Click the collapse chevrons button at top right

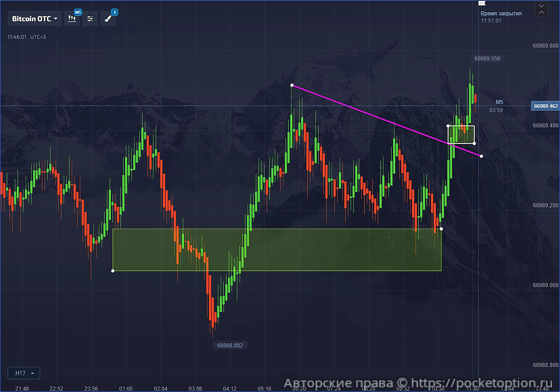pos(541,9)
